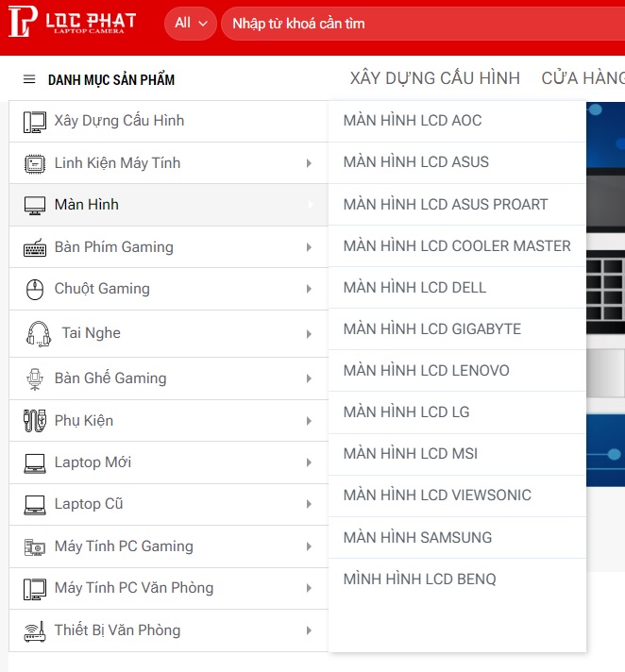625x672 pixels.
Task: Expand Bàn Phím Gaming submenu arrow
Action: click(309, 247)
